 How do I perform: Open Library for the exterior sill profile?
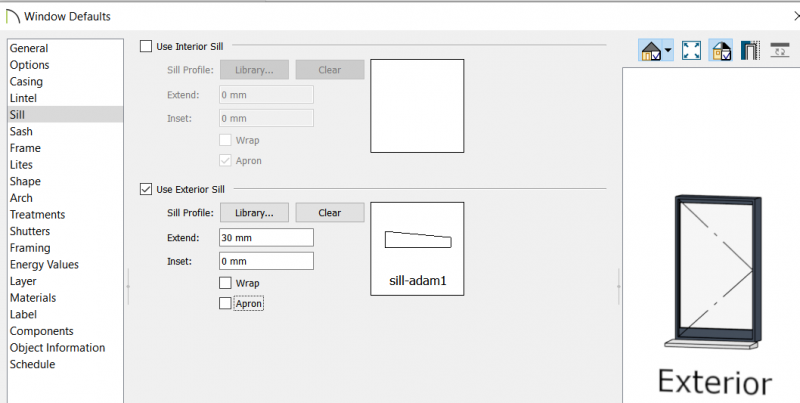tap(254, 213)
